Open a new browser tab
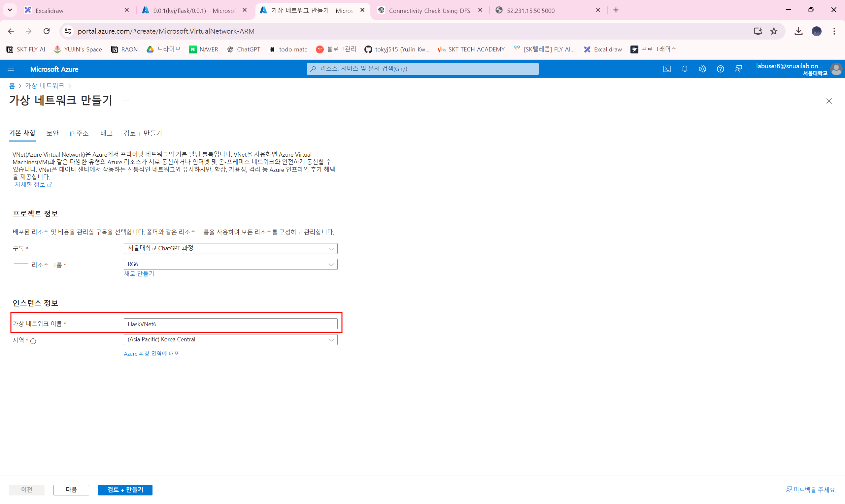 pyautogui.click(x=616, y=10)
